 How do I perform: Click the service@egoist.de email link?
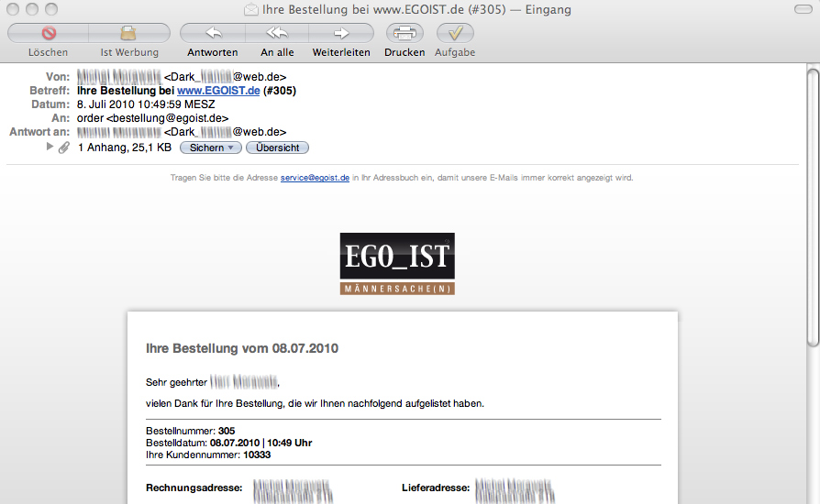pos(315,178)
